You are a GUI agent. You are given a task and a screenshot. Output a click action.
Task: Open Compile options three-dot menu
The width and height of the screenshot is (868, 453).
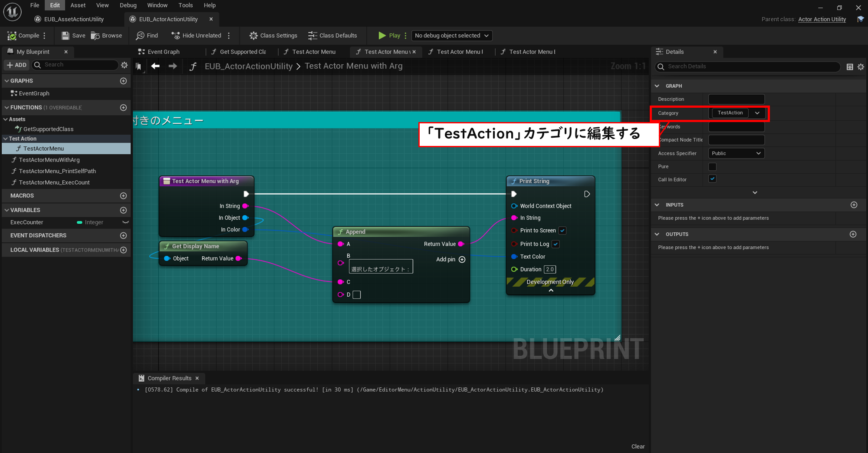point(44,36)
